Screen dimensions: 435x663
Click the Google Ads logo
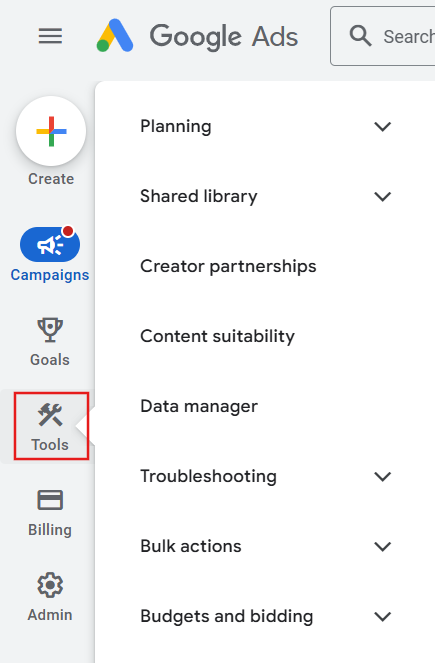coord(115,36)
